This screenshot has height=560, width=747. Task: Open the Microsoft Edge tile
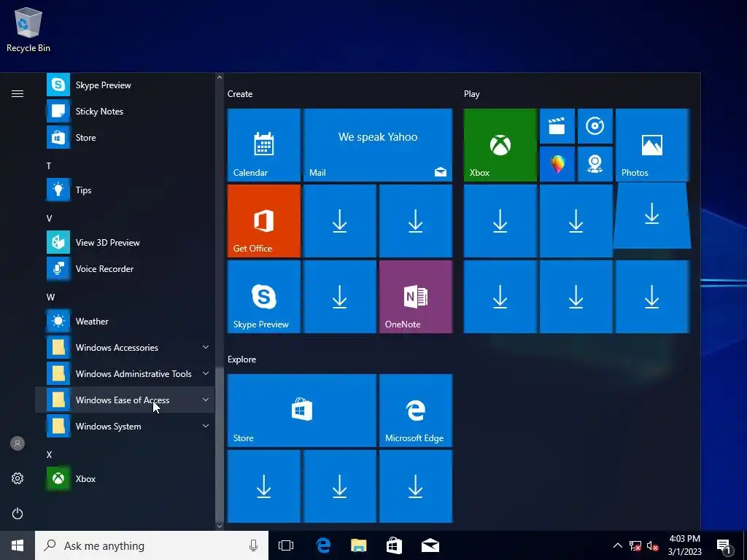(415, 411)
